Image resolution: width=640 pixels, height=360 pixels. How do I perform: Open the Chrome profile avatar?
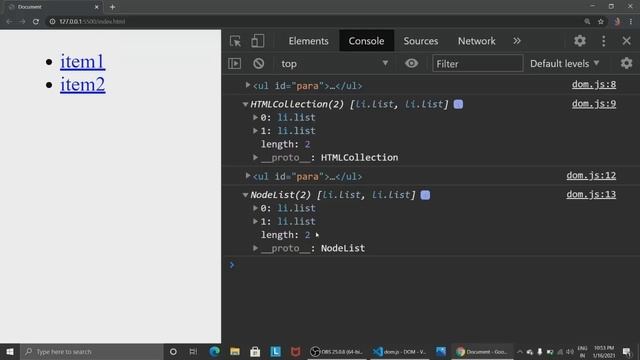coord(617,21)
